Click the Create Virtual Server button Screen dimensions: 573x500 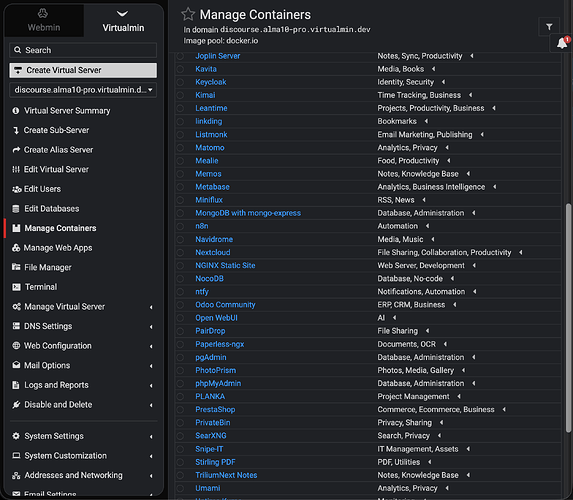83,70
